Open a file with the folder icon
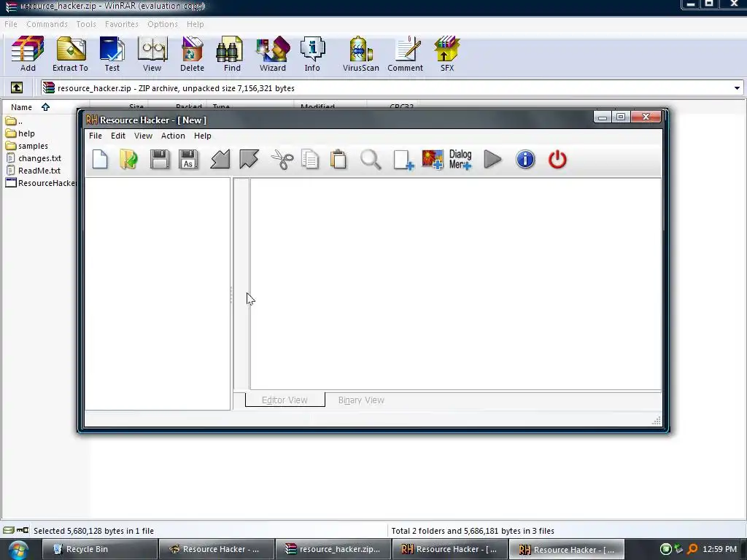The width and height of the screenshot is (747, 560). 128,159
